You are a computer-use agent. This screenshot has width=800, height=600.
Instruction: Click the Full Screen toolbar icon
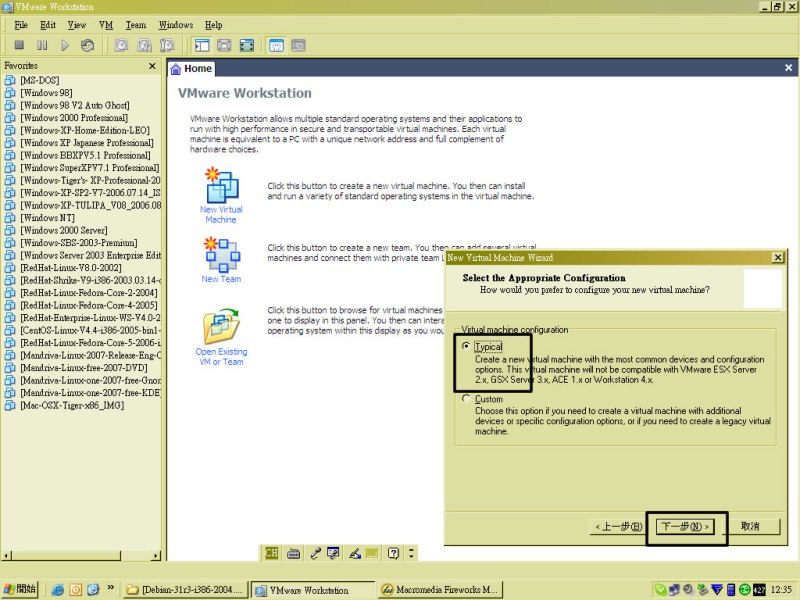tap(247, 45)
